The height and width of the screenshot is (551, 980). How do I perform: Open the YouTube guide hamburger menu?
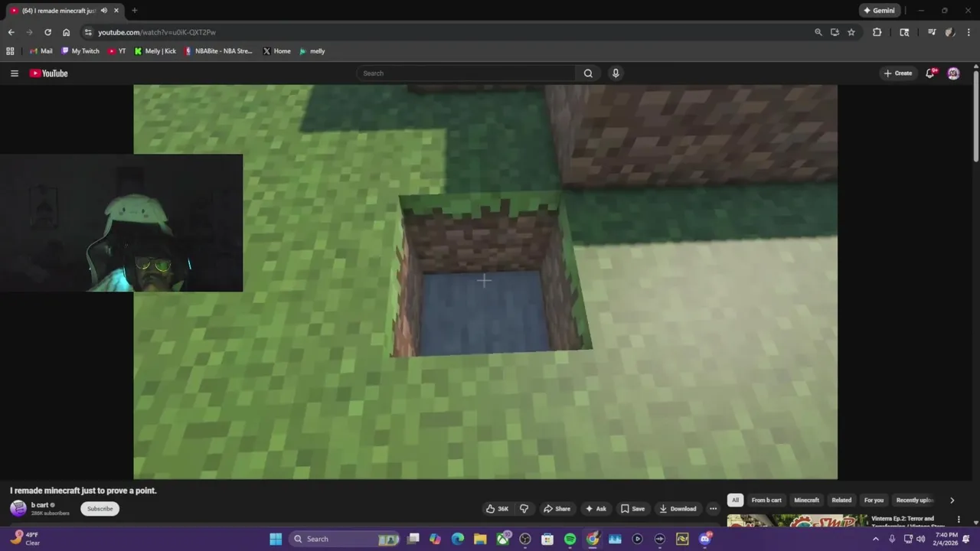click(14, 73)
